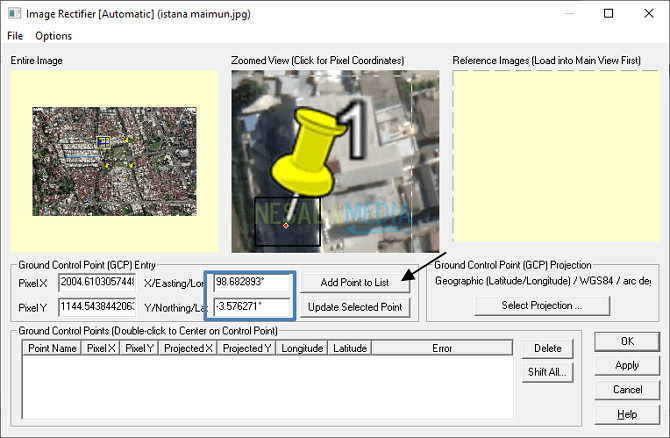Click the Pixel X input field
Screen dimensions: 670x438
click(97, 284)
